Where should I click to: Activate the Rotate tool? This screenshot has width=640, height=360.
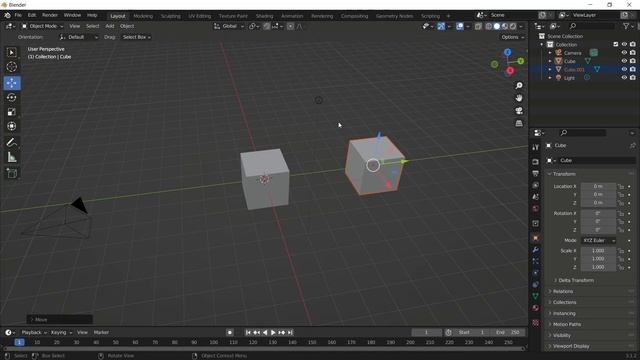tap(11, 98)
